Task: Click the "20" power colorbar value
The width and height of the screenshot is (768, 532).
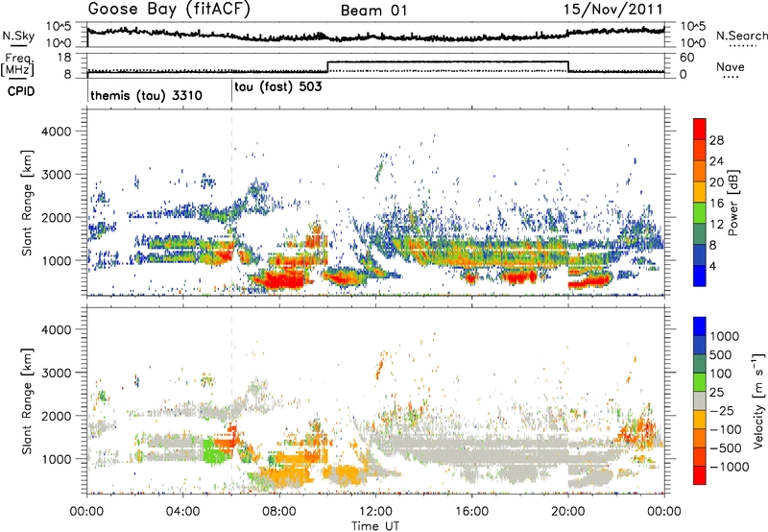Action: tap(716, 182)
